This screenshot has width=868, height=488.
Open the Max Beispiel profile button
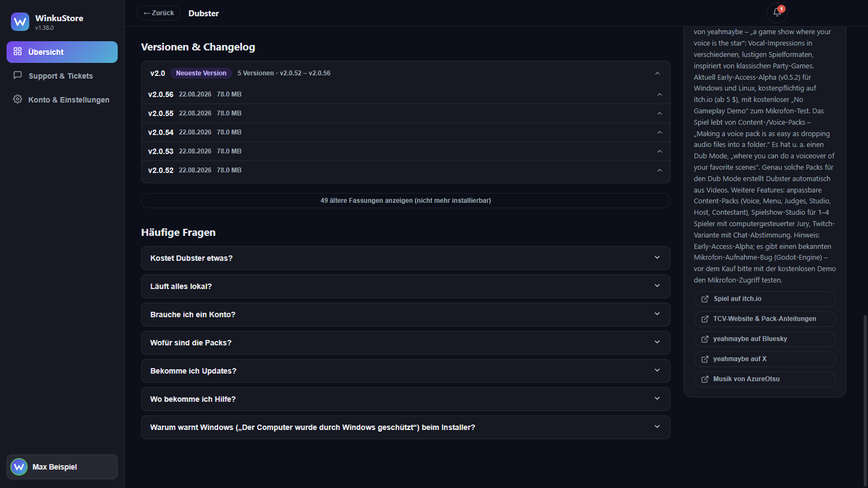62,467
